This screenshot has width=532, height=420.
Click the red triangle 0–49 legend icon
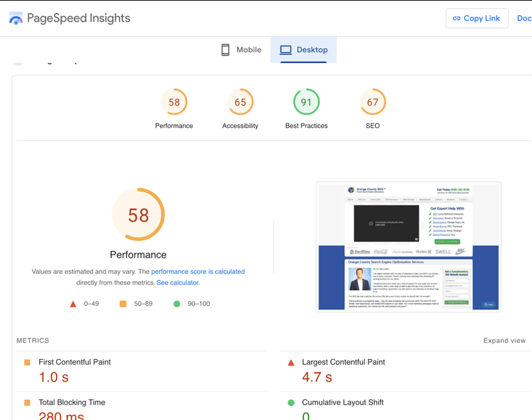[73, 304]
